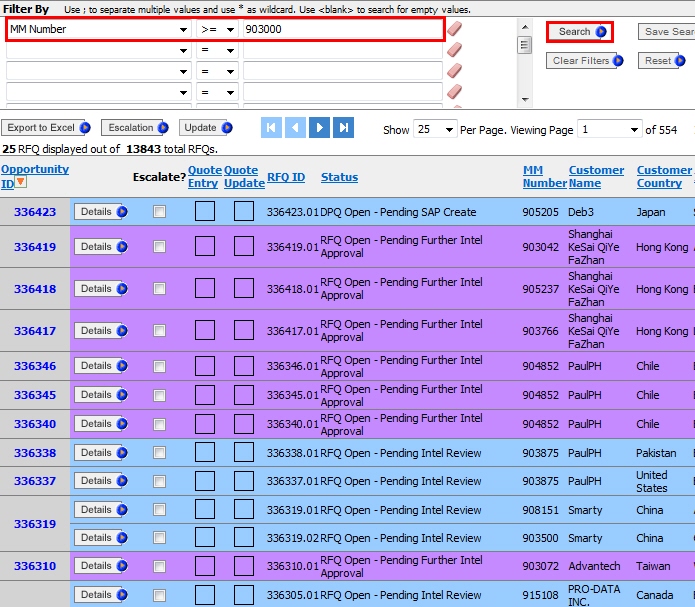Open Quote Update box for RFQ 336310.01
Viewport: 695px width, 607px height.
(244, 566)
